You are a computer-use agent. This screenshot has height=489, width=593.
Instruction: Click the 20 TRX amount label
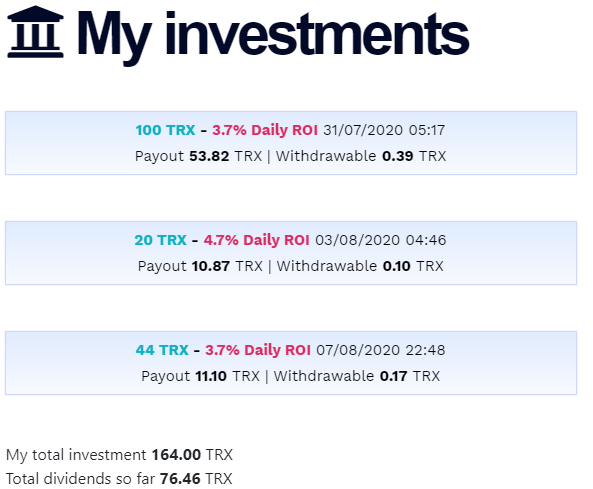(160, 240)
